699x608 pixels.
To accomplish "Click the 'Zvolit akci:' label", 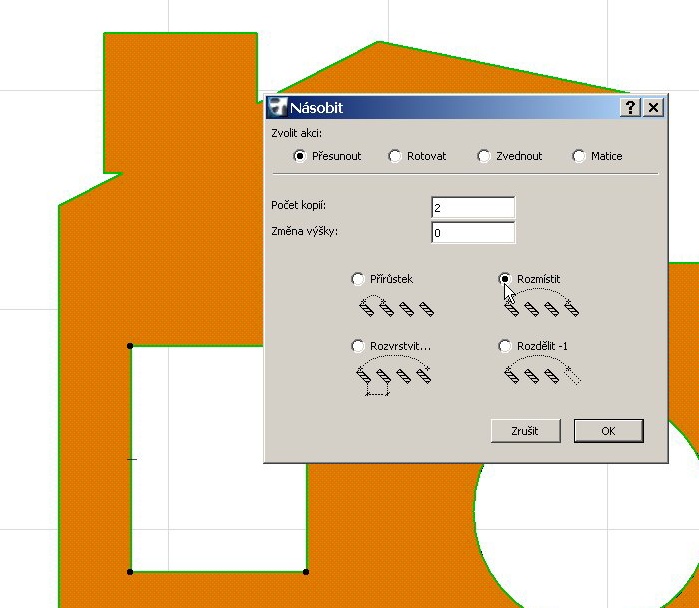I will point(296,133).
